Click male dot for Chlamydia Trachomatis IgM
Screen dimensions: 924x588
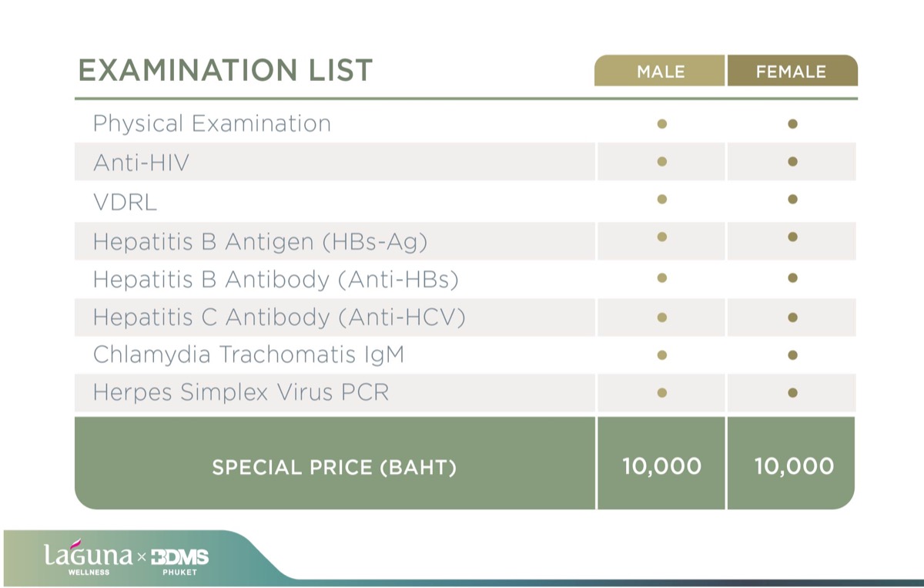click(661, 355)
